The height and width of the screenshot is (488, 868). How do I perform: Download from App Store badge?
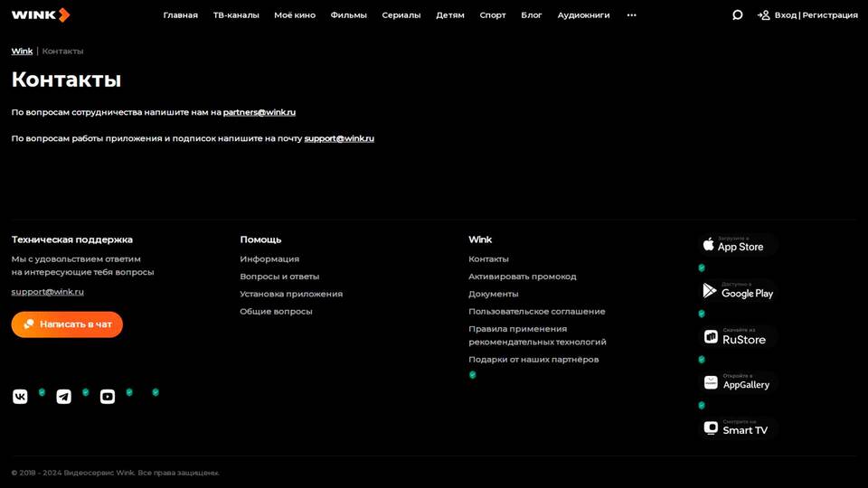click(737, 245)
